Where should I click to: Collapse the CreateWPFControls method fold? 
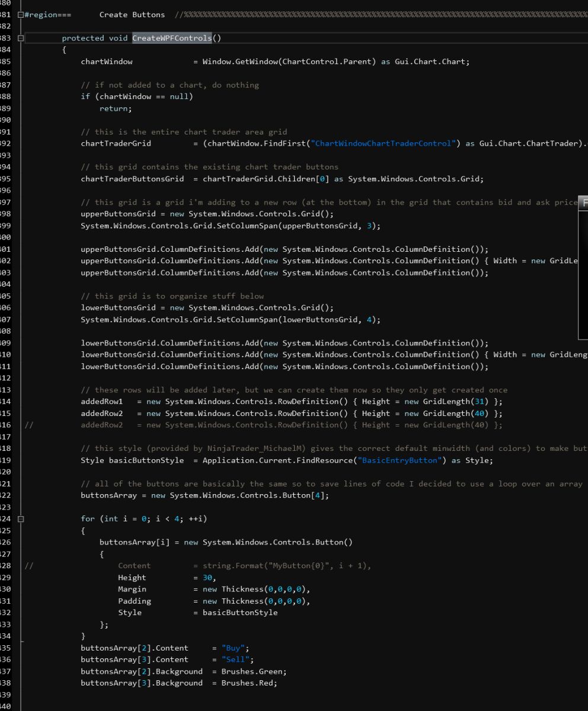point(21,39)
